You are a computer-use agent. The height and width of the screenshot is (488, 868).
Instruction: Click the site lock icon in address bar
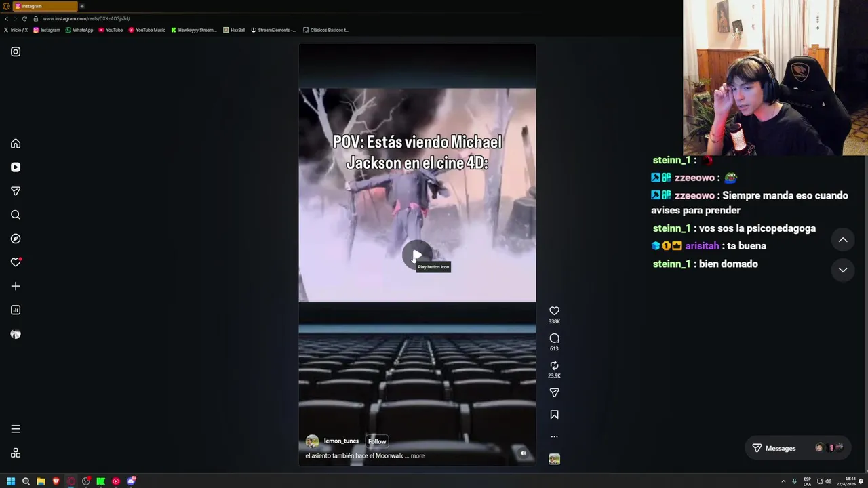pyautogui.click(x=36, y=18)
